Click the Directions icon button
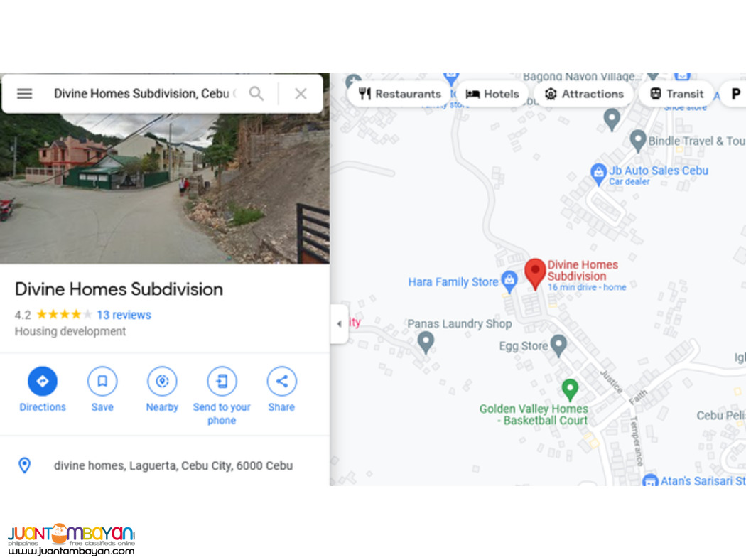Image resolution: width=746 pixels, height=560 pixels. point(43,381)
